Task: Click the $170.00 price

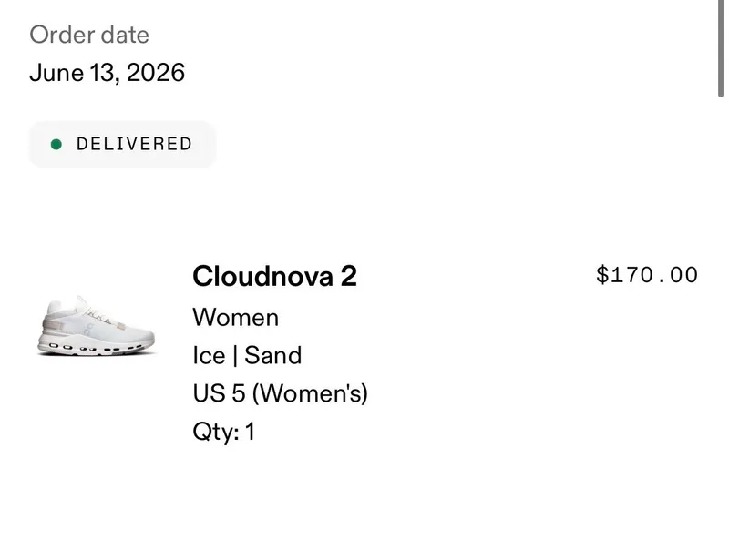Action: coord(647,275)
